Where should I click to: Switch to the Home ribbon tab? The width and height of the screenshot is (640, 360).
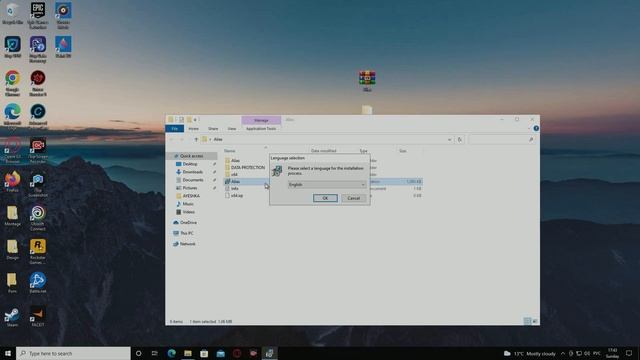click(193, 129)
